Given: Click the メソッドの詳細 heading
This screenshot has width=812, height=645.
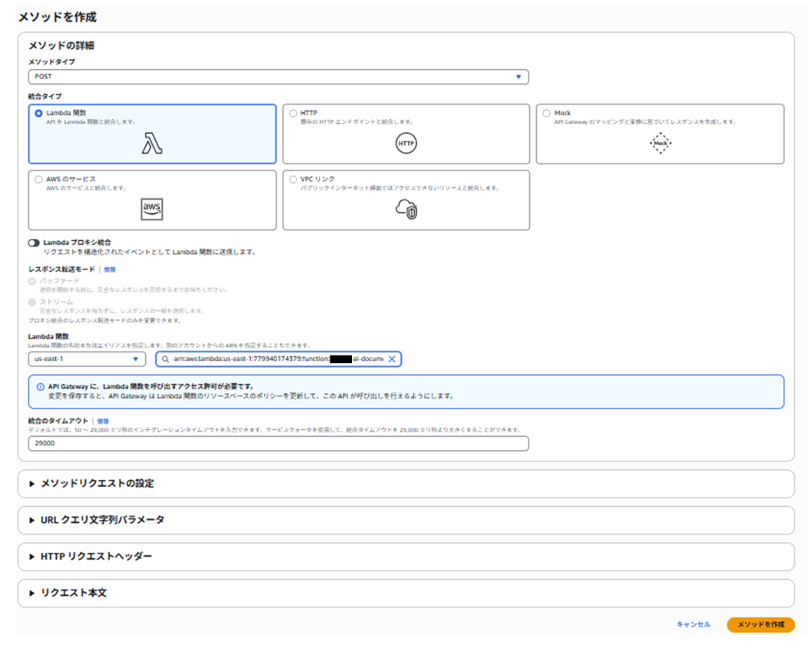Looking at the screenshot, I should [x=61, y=45].
